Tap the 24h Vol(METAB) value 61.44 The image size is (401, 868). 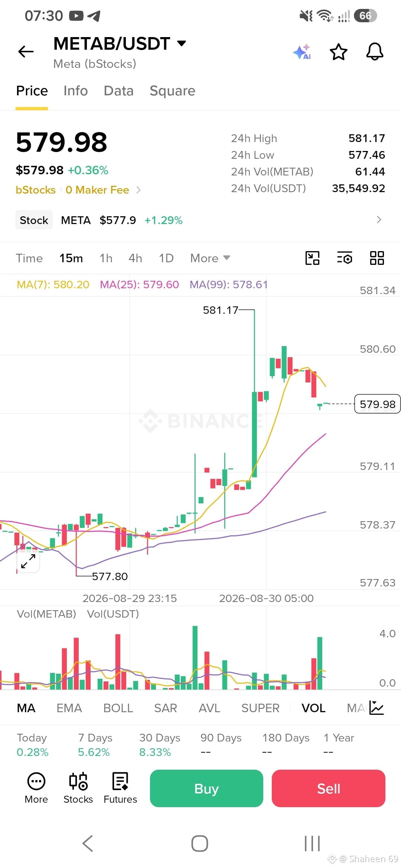coord(370,172)
